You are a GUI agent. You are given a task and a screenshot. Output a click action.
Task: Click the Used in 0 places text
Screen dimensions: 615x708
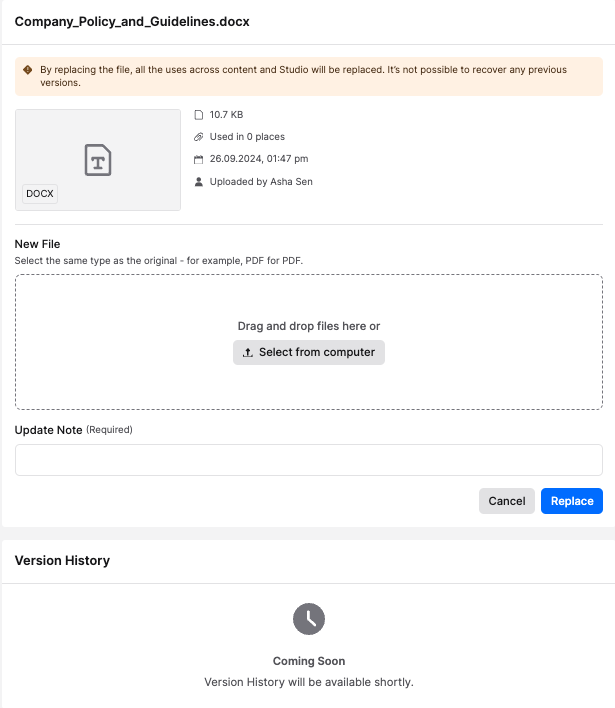247,137
